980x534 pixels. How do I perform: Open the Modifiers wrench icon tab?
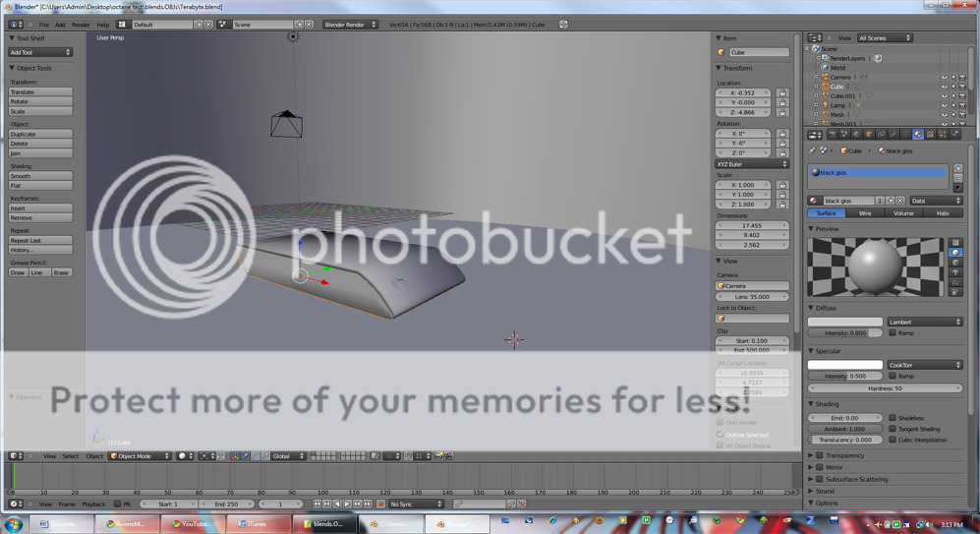coord(894,134)
